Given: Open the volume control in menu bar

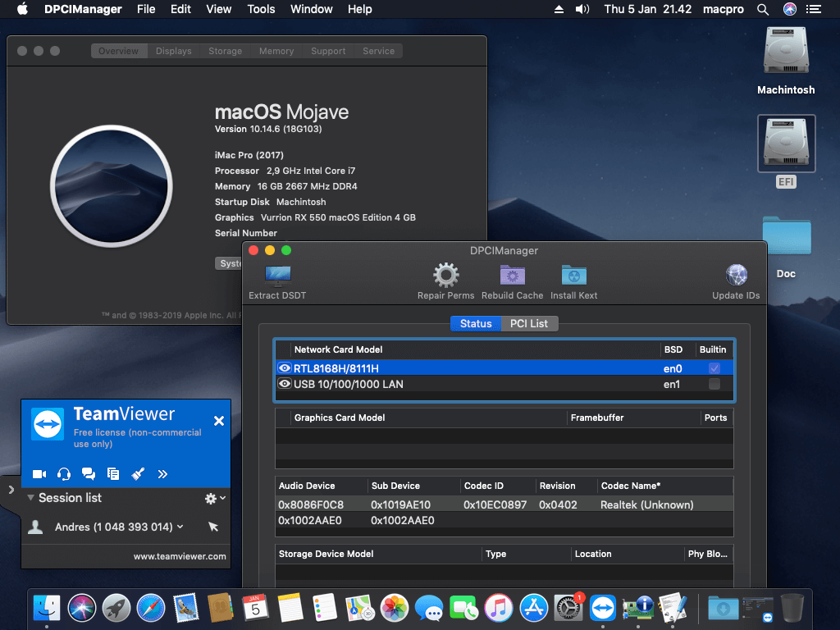Looking at the screenshot, I should coord(582,9).
